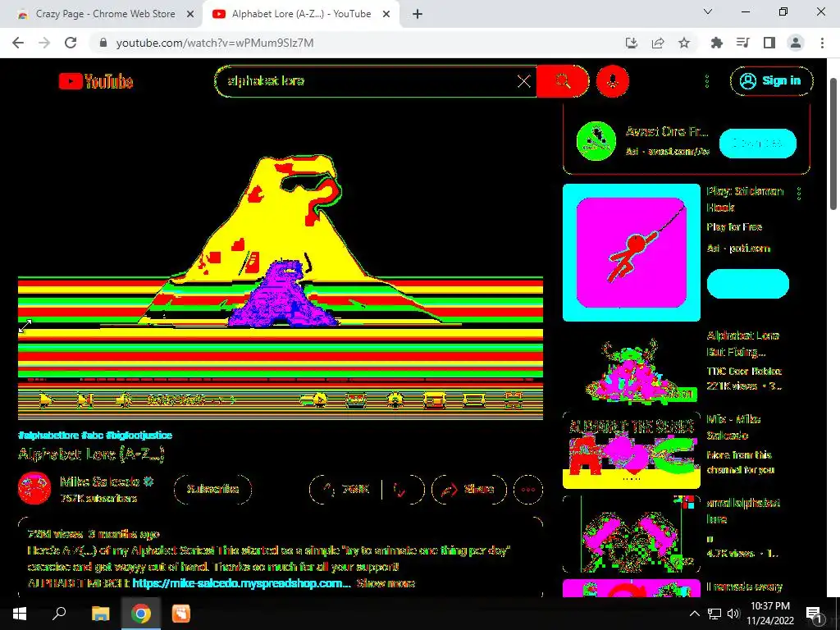Click the address bar URL
Viewport: 840px width, 630px height.
coord(215,43)
